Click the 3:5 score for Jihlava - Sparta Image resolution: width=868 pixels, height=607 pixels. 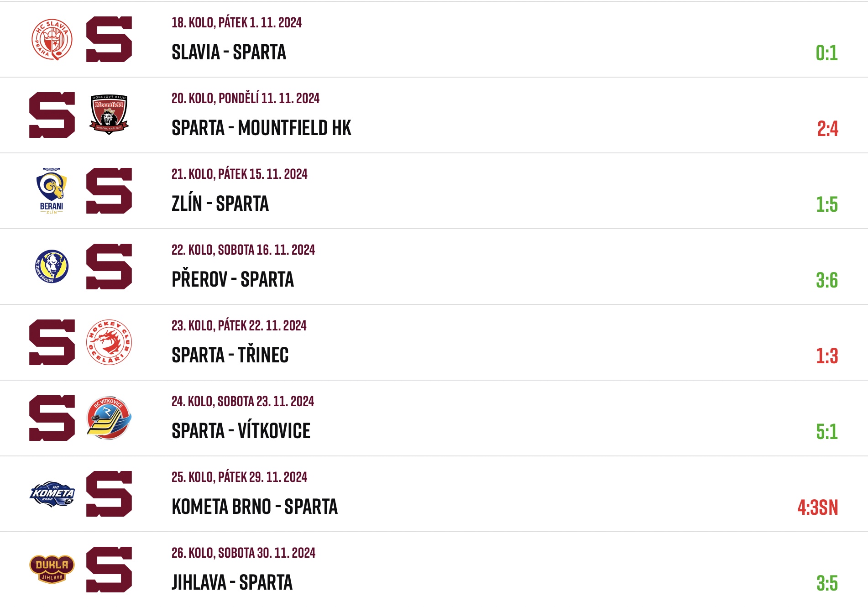point(827,583)
